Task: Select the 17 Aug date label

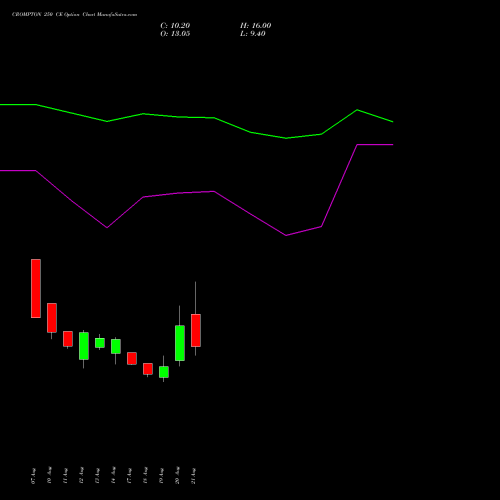Action: [129, 476]
